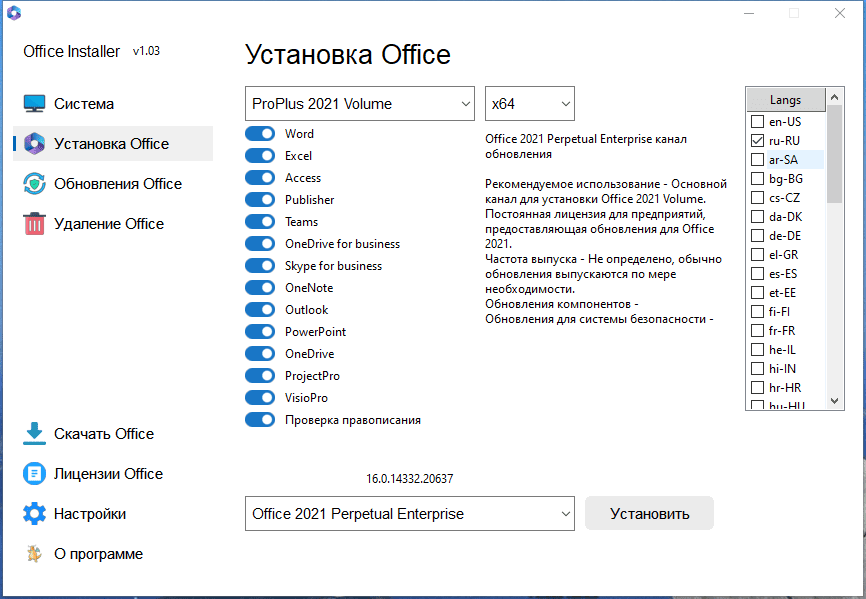The width and height of the screenshot is (866, 599).
Task: Click the shield refresh icon for Обновления Office
Action: click(x=34, y=184)
